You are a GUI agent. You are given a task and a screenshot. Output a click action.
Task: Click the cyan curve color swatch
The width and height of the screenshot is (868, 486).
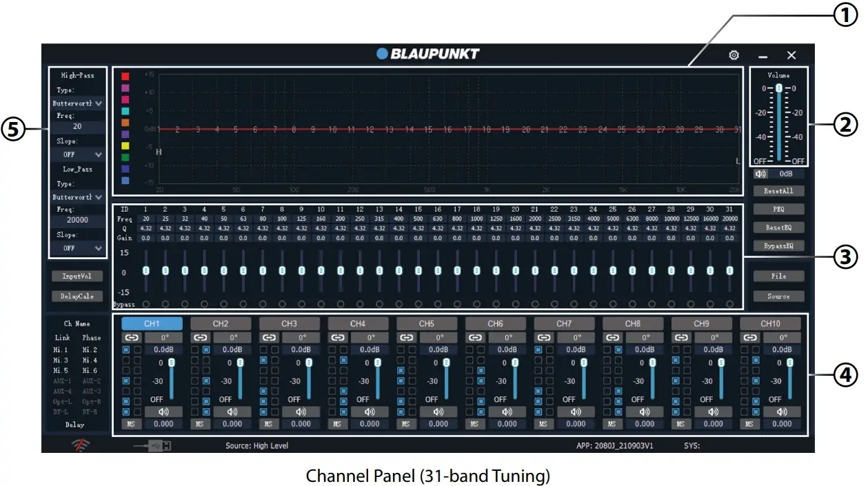point(125,111)
